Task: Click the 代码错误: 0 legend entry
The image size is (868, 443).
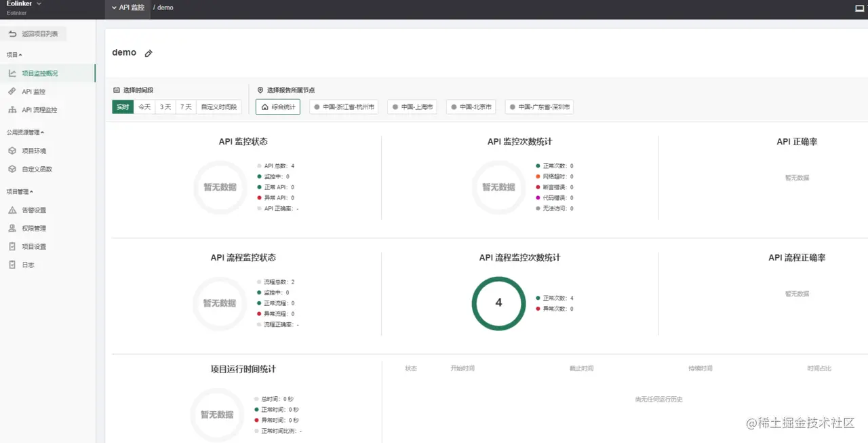Action: click(x=555, y=198)
